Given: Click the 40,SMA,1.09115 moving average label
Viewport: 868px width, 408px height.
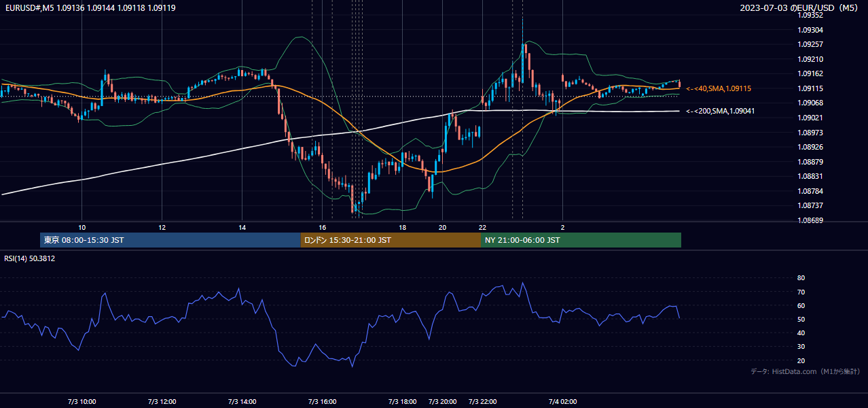Looking at the screenshot, I should (719, 88).
